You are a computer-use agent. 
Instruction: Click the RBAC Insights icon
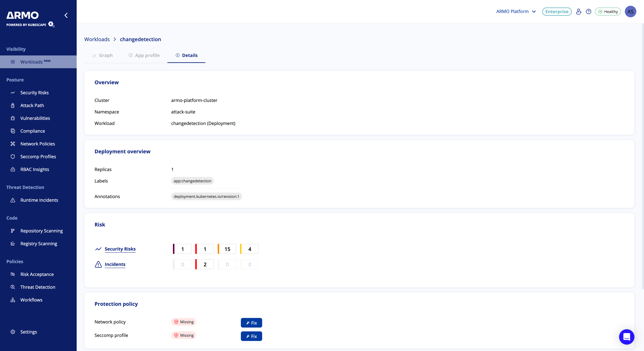coord(13,170)
